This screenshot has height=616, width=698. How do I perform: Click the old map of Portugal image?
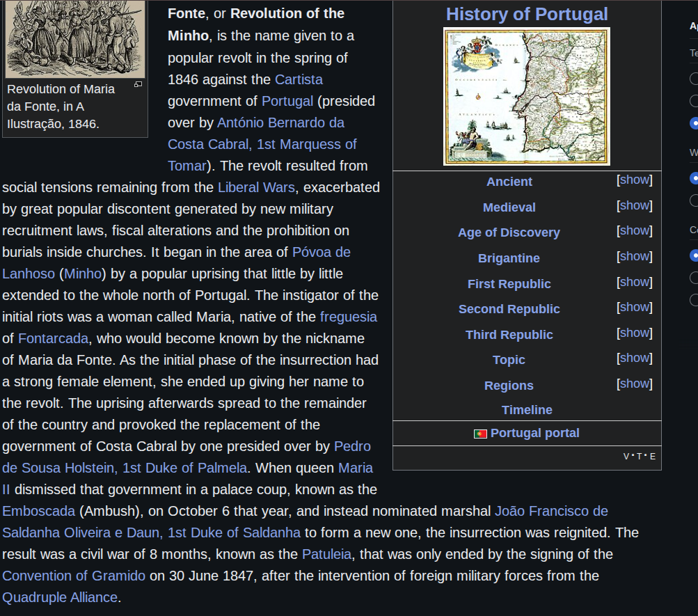coord(527,97)
